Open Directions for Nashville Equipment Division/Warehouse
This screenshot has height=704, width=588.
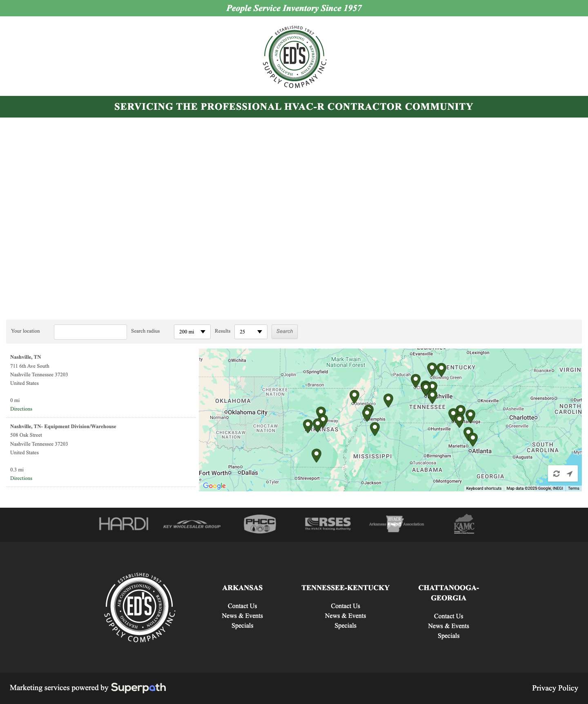pos(21,478)
